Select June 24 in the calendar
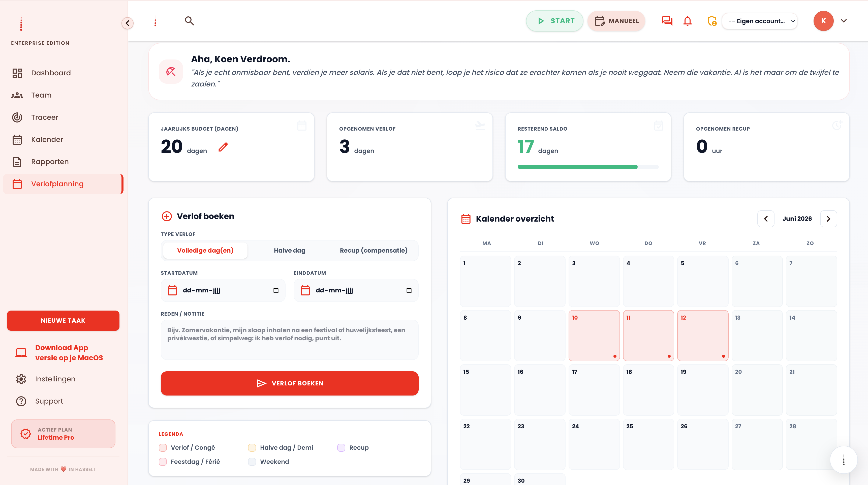 [594, 444]
